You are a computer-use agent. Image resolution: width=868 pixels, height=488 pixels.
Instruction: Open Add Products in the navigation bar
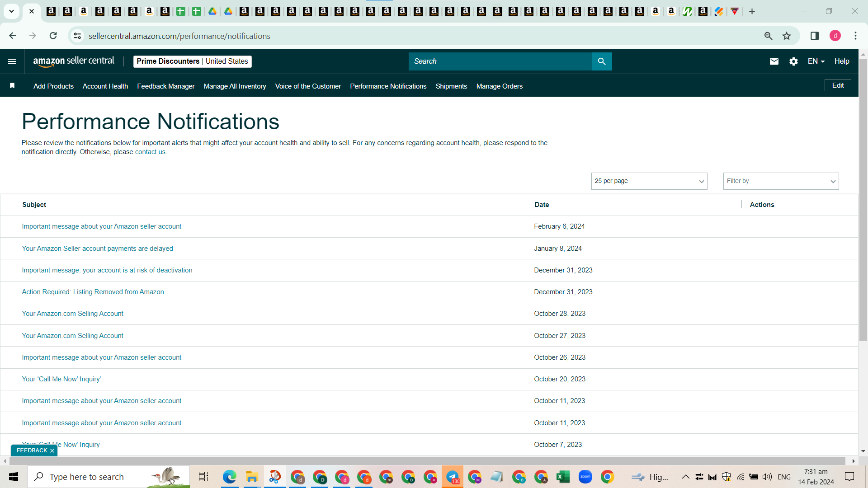click(x=53, y=86)
